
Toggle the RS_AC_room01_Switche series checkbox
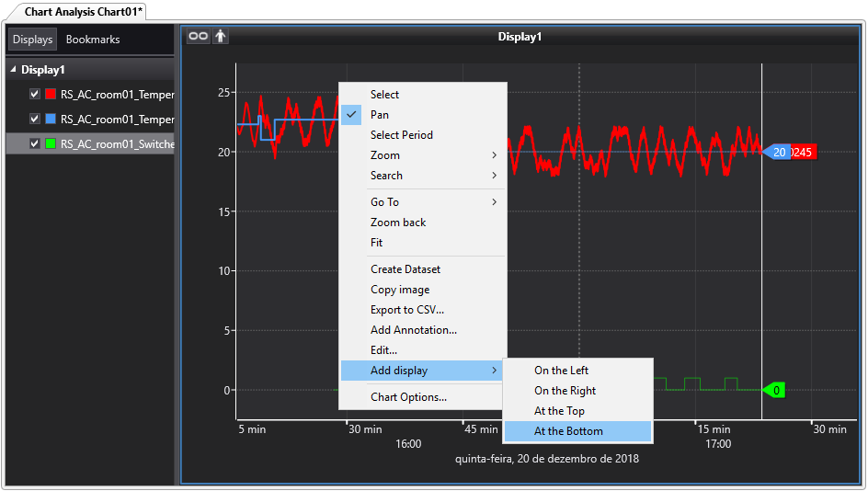(x=35, y=143)
